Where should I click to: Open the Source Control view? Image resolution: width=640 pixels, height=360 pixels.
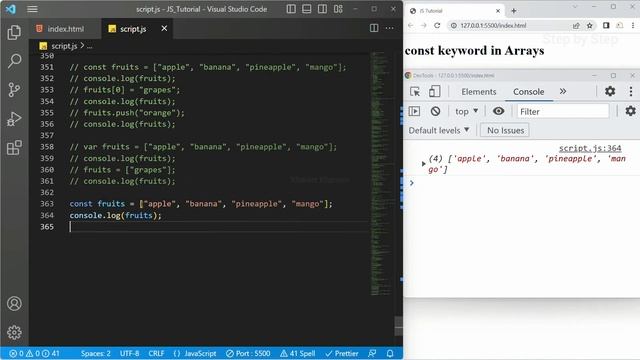coord(14,89)
